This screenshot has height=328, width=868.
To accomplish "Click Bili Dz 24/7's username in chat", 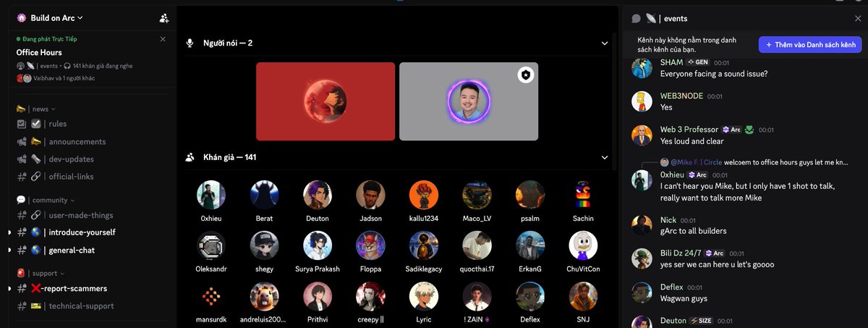I will point(681,253).
